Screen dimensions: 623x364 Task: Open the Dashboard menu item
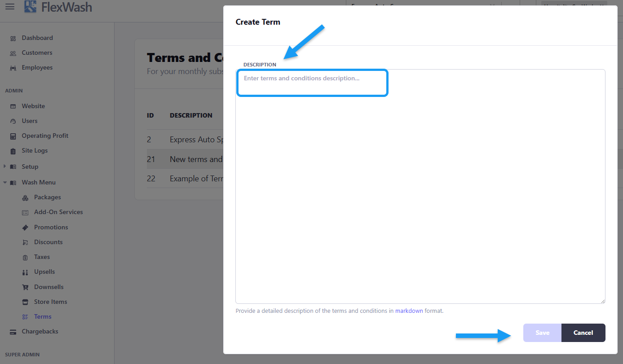click(37, 38)
